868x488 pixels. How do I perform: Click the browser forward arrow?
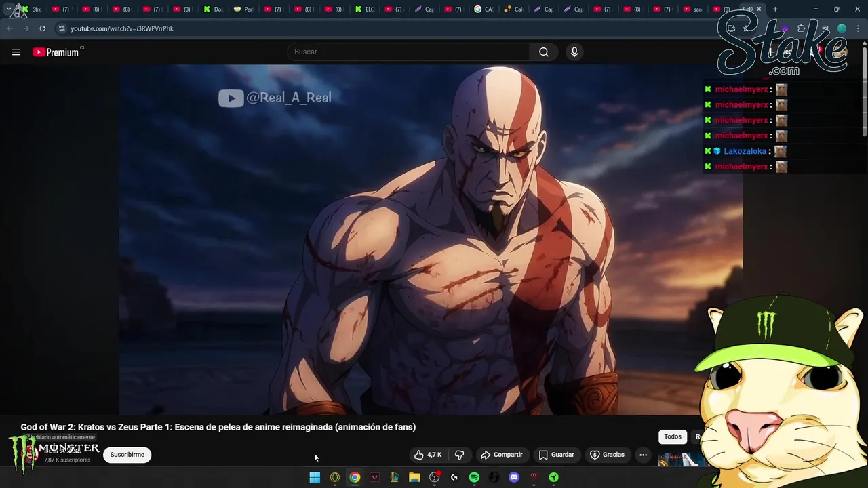point(26,28)
